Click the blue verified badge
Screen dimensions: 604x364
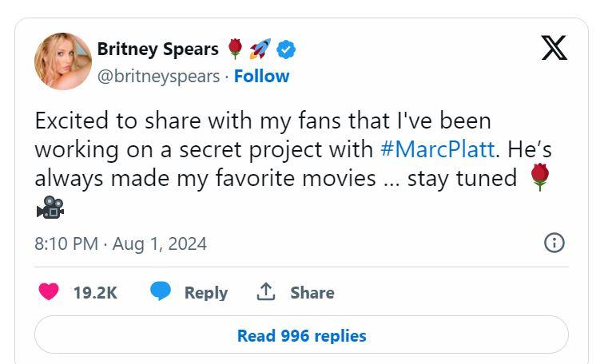[x=287, y=49]
